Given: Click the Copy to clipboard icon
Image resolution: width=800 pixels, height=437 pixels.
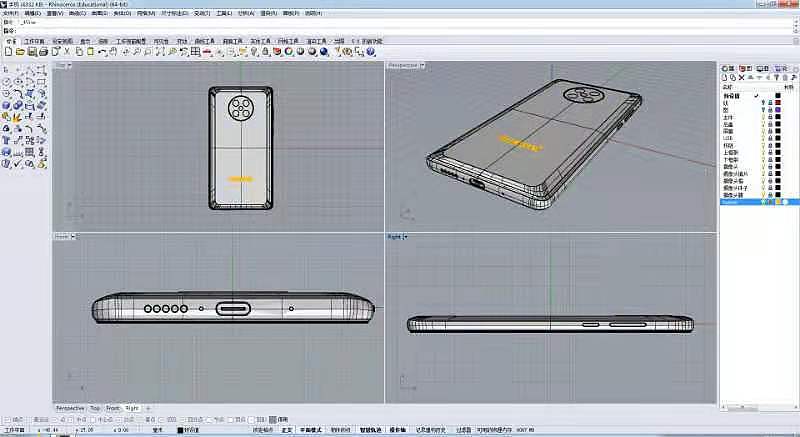Looking at the screenshot, I should tap(79, 52).
